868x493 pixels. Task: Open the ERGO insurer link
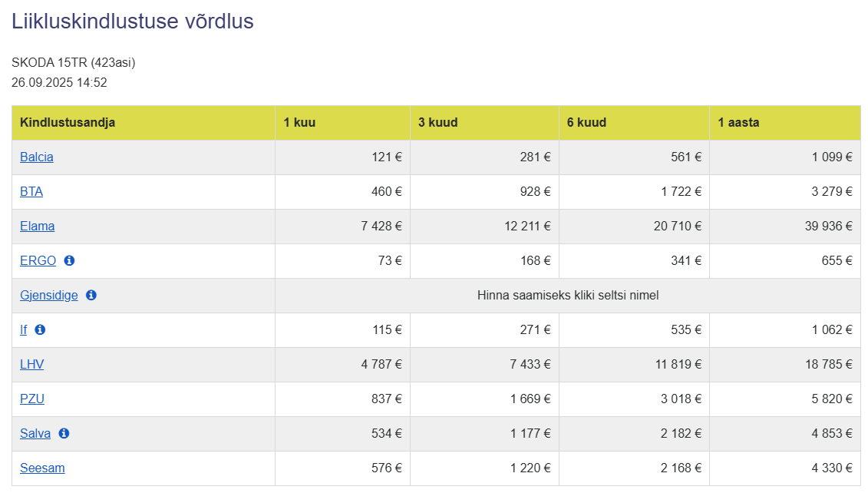coord(38,260)
